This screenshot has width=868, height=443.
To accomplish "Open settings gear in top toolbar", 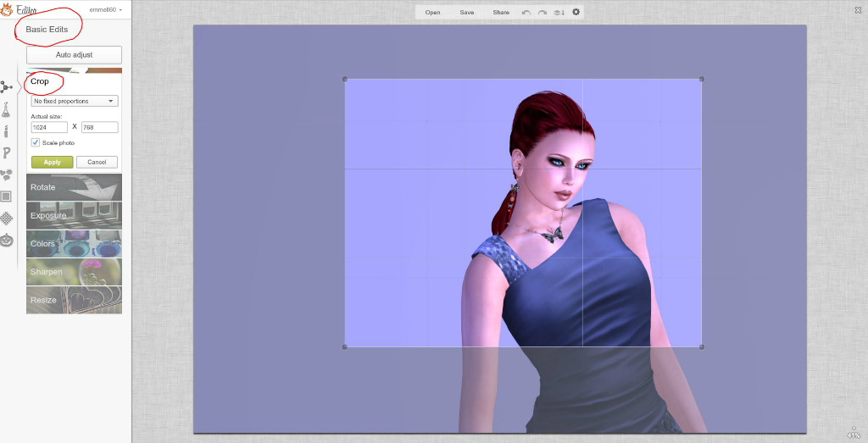I will click(x=576, y=12).
